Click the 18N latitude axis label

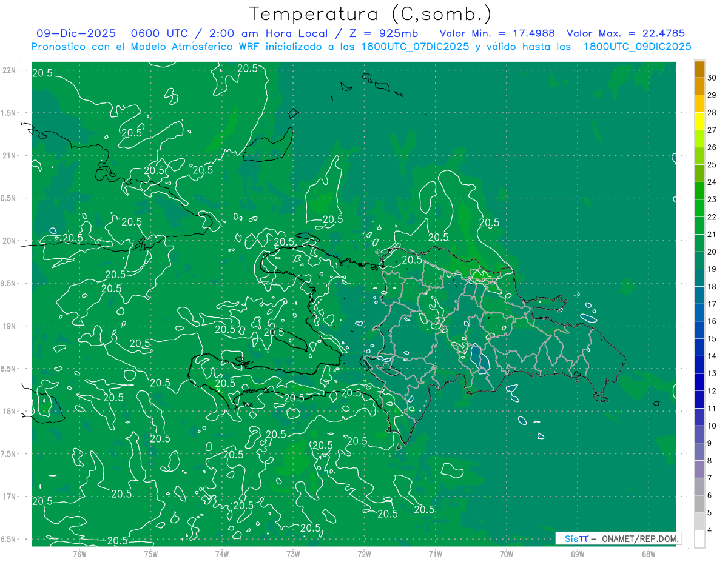pos(10,411)
